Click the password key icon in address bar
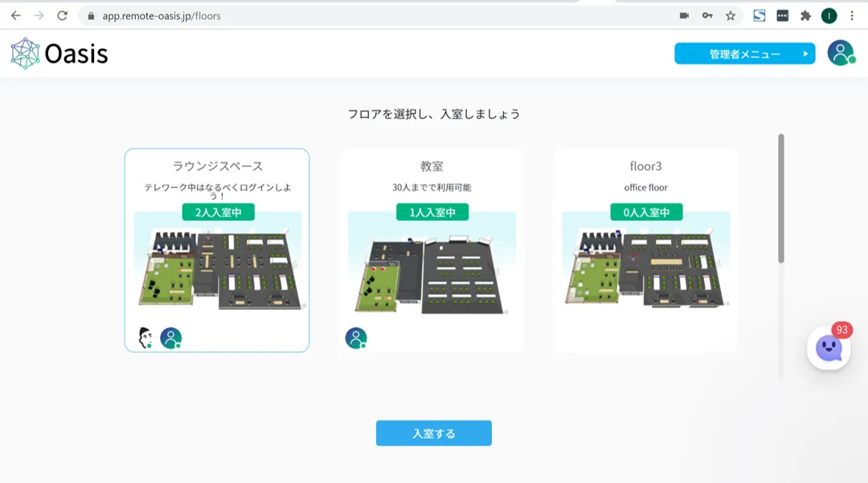The image size is (868, 483). 707,15
